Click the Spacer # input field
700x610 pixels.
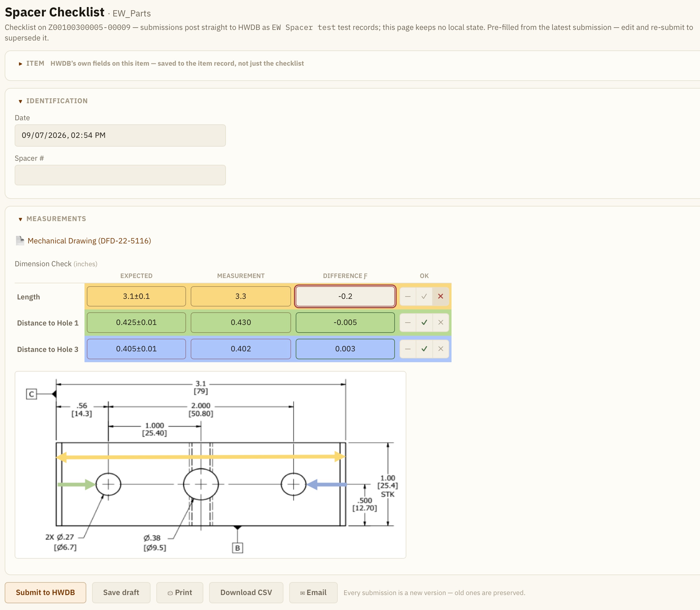click(x=120, y=175)
